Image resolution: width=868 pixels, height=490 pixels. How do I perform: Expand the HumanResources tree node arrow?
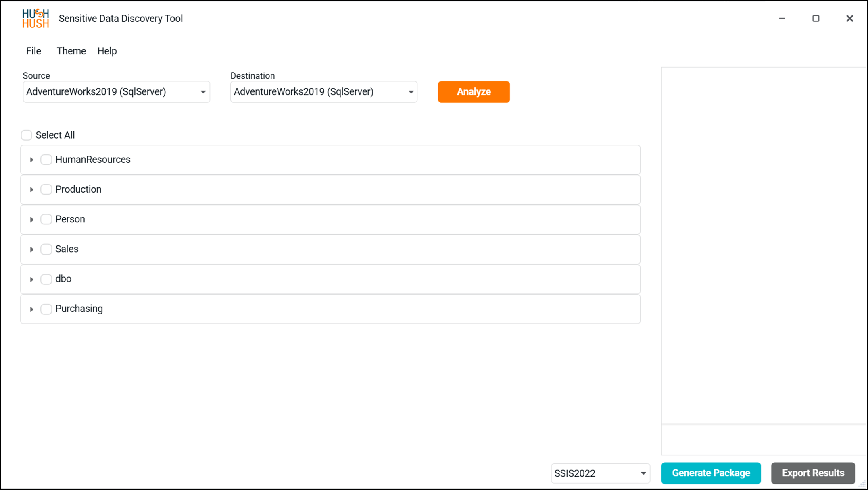31,160
